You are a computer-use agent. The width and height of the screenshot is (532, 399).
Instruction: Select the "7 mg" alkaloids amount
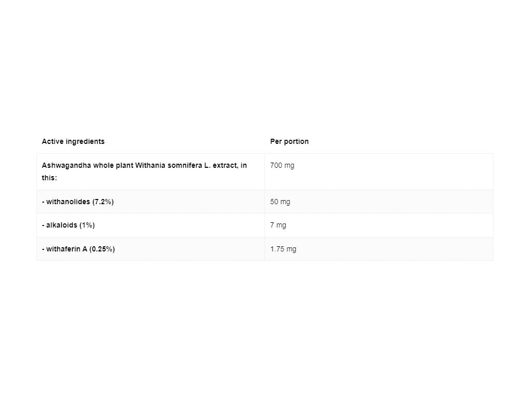(278, 225)
